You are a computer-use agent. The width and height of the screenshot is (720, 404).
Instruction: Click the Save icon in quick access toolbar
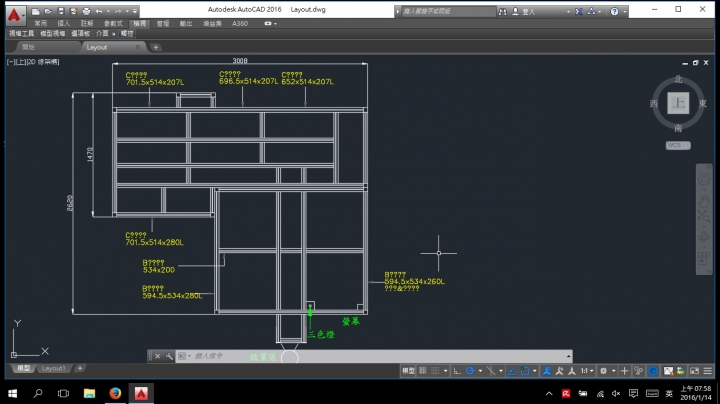pyautogui.click(x=61, y=11)
